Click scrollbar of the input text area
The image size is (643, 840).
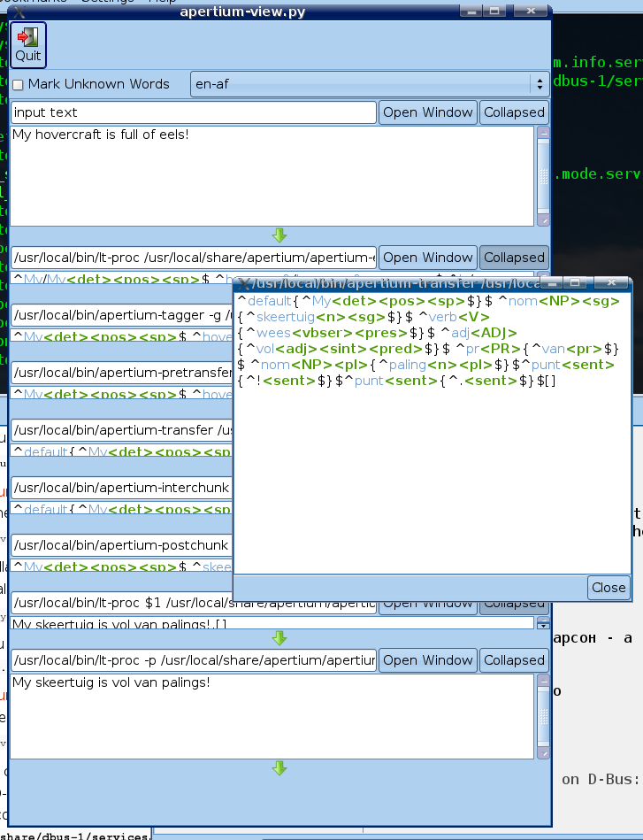[543, 176]
